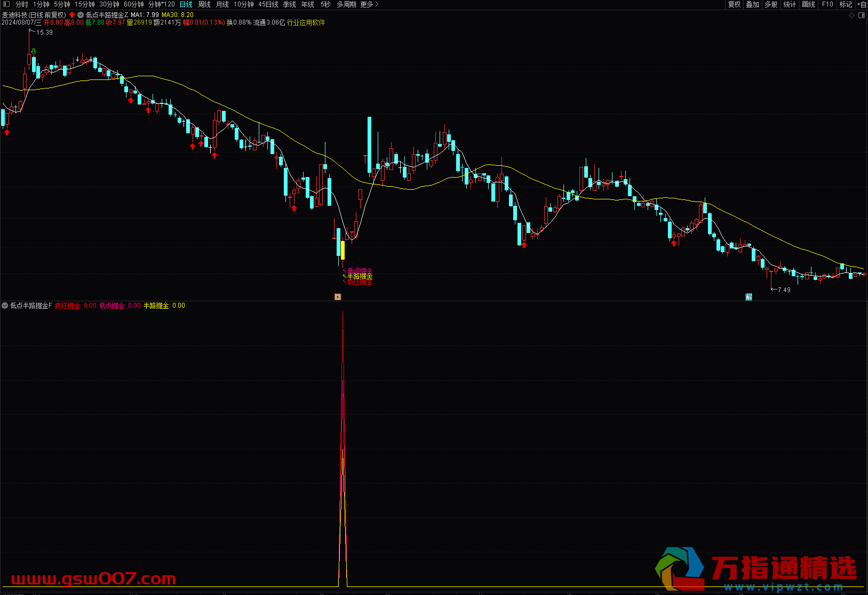Image resolution: width=868 pixels, height=595 pixels.
Task: Select the 分钟*120 period
Action: pos(162,4)
